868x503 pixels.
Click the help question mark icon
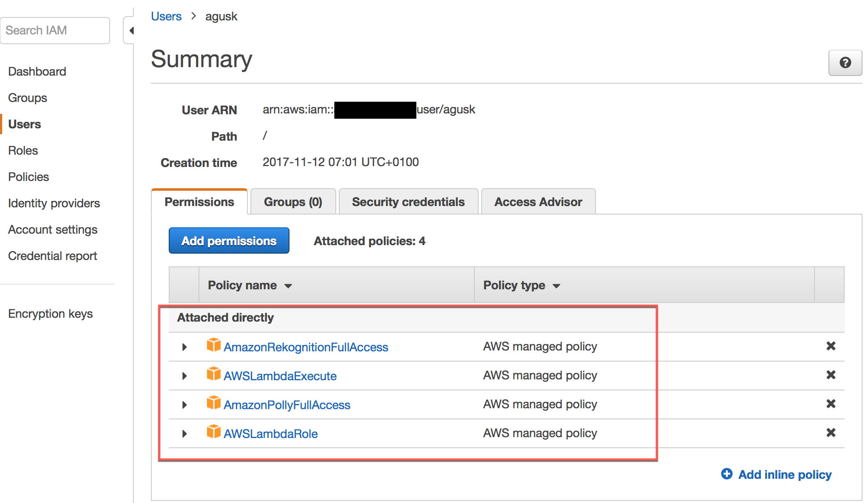click(845, 63)
